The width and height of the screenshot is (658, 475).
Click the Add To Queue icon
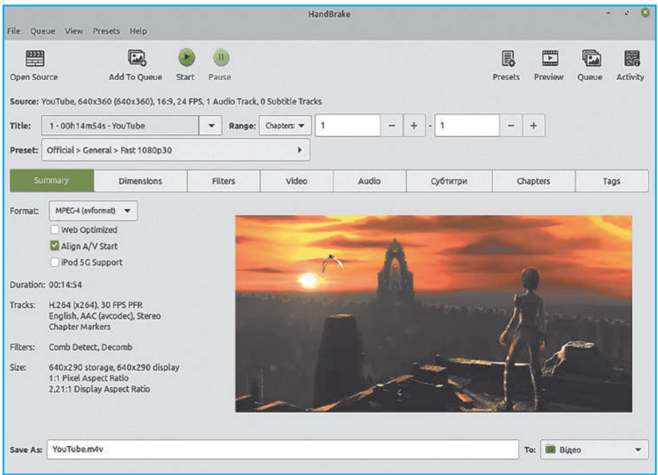point(137,59)
